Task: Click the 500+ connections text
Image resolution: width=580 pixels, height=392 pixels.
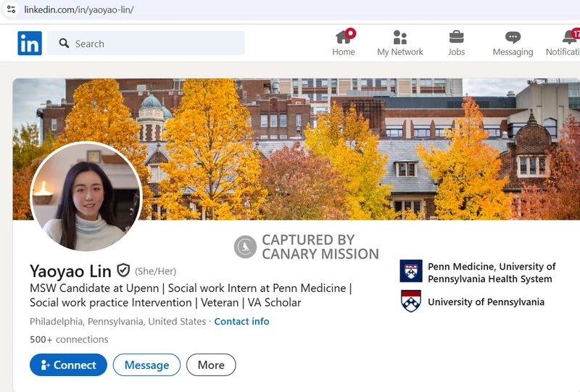Action: (x=69, y=340)
